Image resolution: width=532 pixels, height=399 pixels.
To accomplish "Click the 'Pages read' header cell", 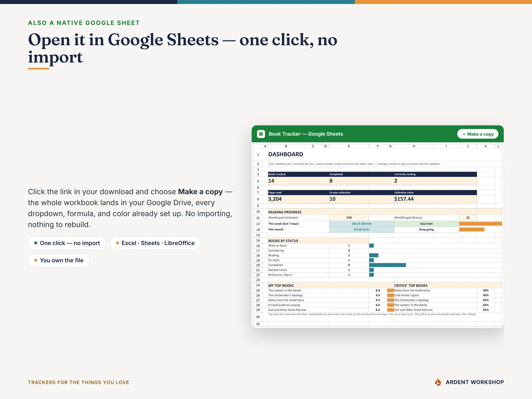I will 299,193.
